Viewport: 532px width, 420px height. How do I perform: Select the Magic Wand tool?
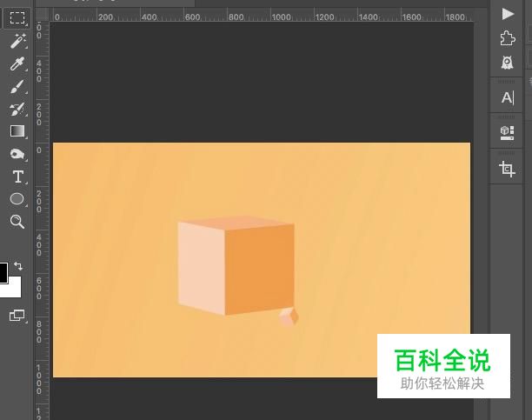[x=17, y=41]
